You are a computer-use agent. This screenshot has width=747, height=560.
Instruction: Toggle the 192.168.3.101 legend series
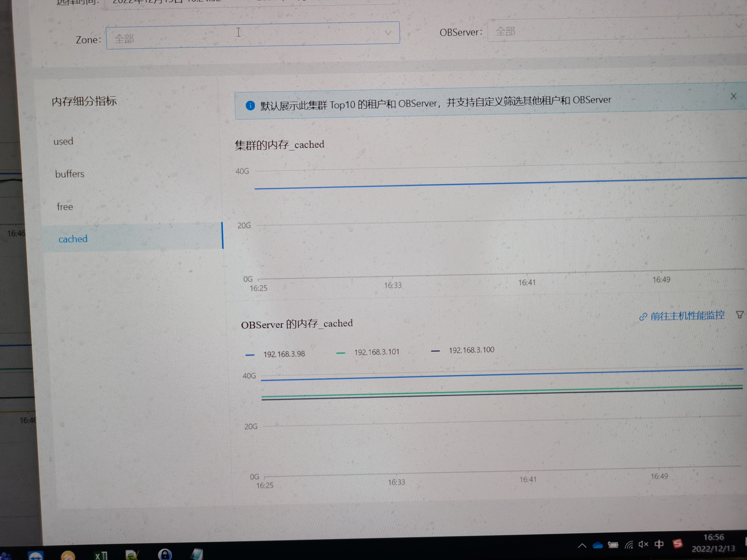[x=368, y=352]
